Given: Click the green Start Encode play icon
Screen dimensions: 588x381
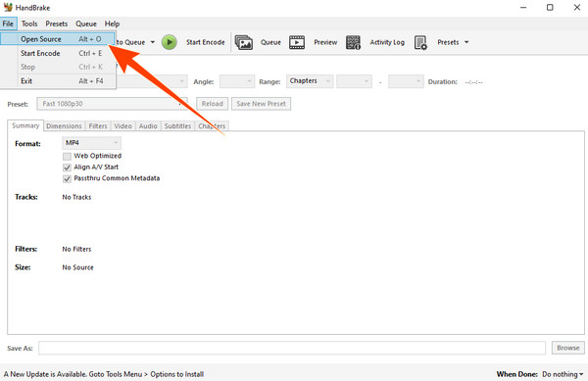Looking at the screenshot, I should click(x=170, y=42).
